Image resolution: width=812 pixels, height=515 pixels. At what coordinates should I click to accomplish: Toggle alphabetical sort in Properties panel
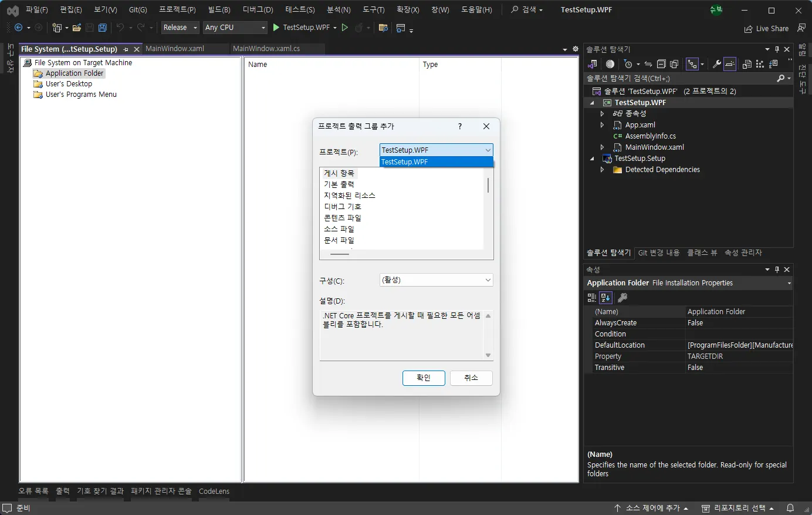tap(605, 298)
